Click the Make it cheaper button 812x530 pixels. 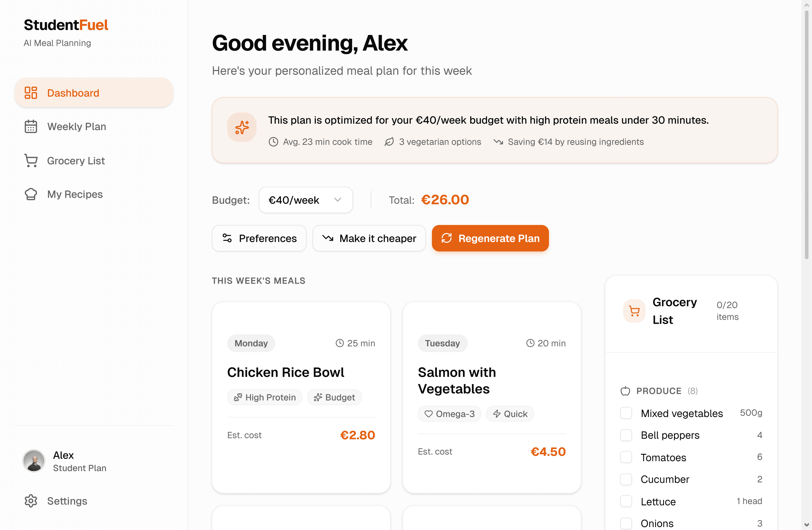pos(369,238)
